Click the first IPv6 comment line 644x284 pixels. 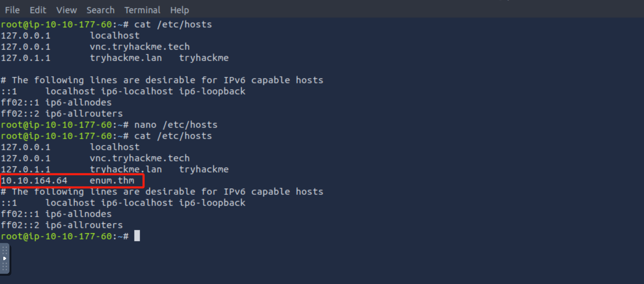pos(162,80)
